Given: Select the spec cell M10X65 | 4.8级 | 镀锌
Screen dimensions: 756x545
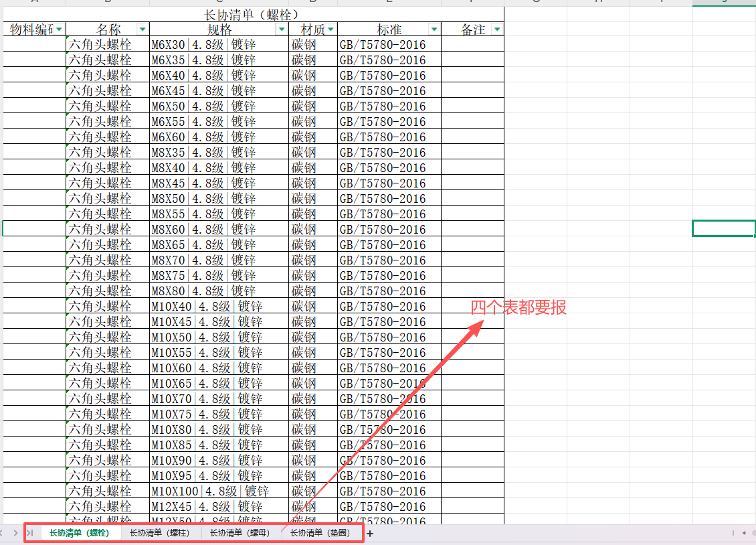Looking at the screenshot, I should [219, 384].
